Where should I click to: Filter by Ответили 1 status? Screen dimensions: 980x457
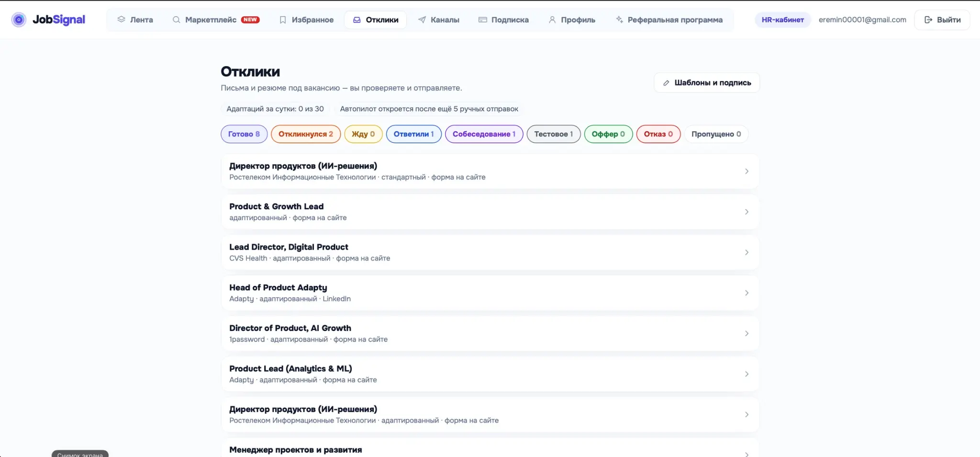point(414,134)
